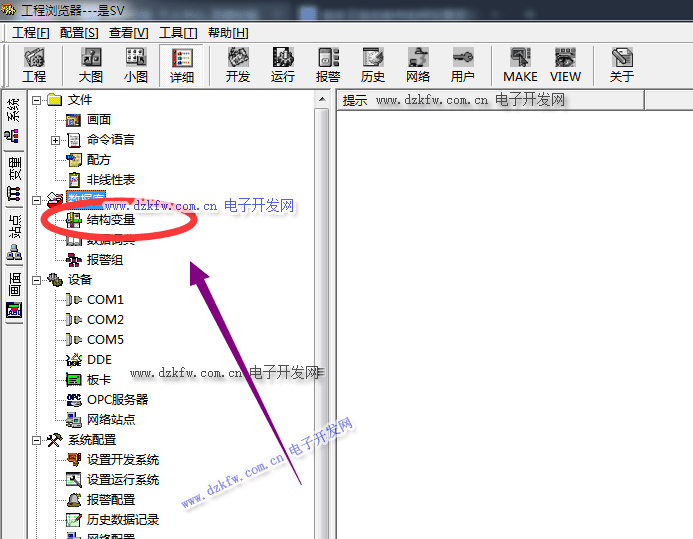Click the 关于 about icon
The width and height of the screenshot is (693, 539).
[x=622, y=65]
